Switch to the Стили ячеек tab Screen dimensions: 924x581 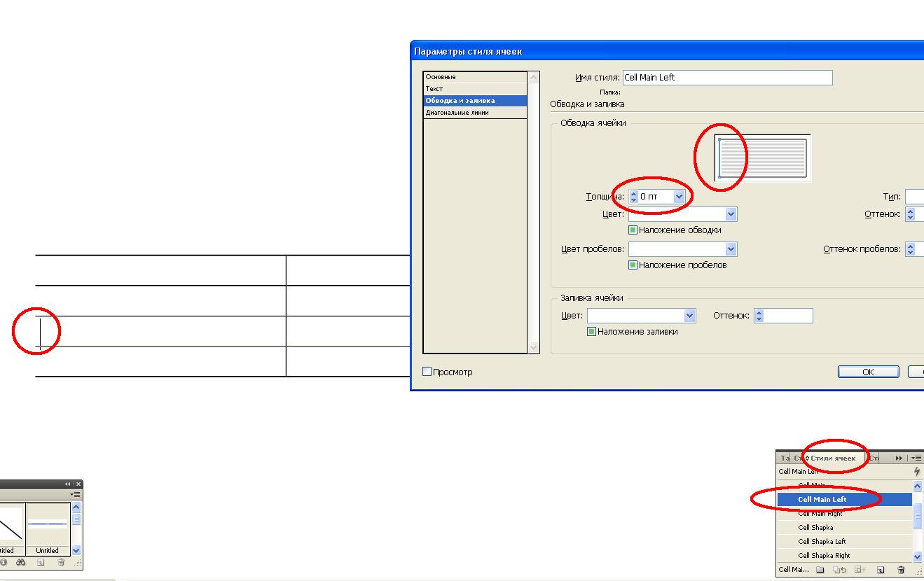click(x=834, y=458)
